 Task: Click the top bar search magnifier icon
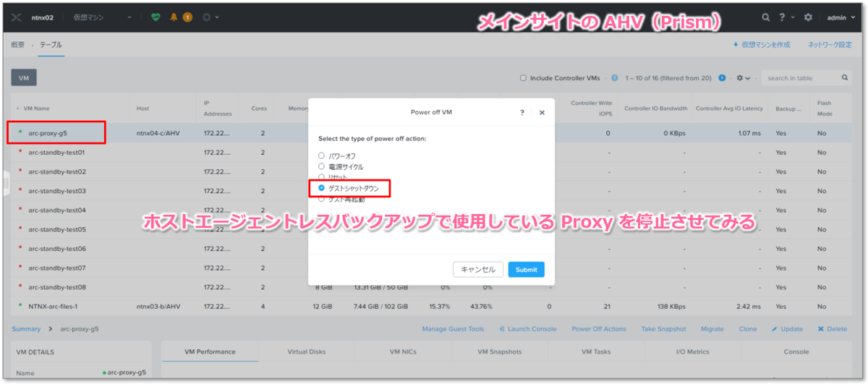tap(766, 17)
